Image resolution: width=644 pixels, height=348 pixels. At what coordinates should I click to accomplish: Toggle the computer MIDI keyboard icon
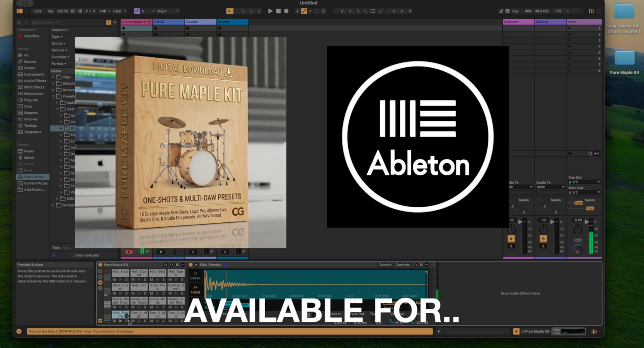pyautogui.click(x=507, y=11)
